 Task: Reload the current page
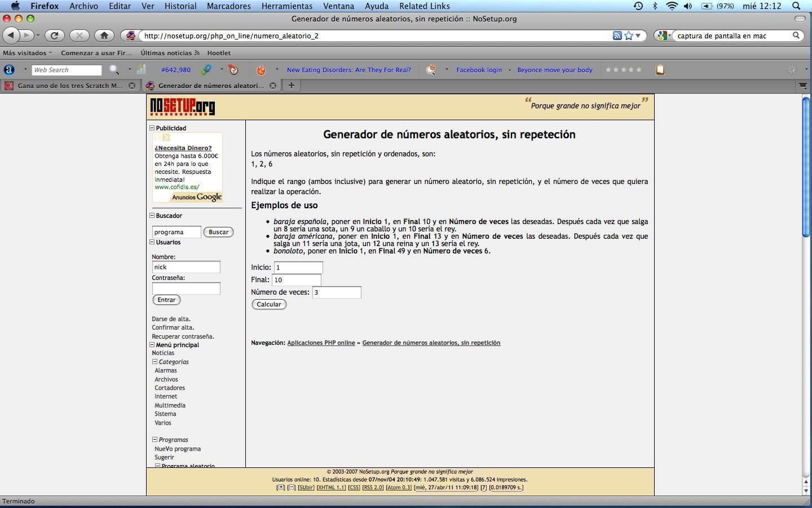tap(54, 36)
